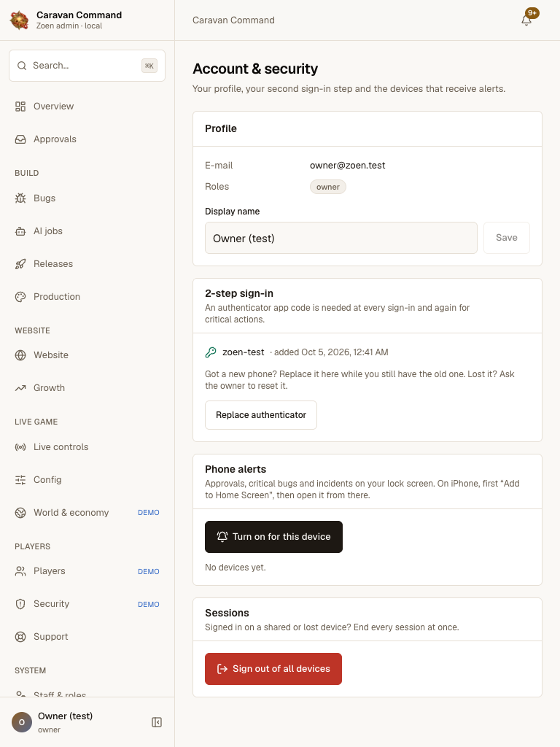Click the Display name input field
The height and width of the screenshot is (747, 560).
[x=341, y=238]
